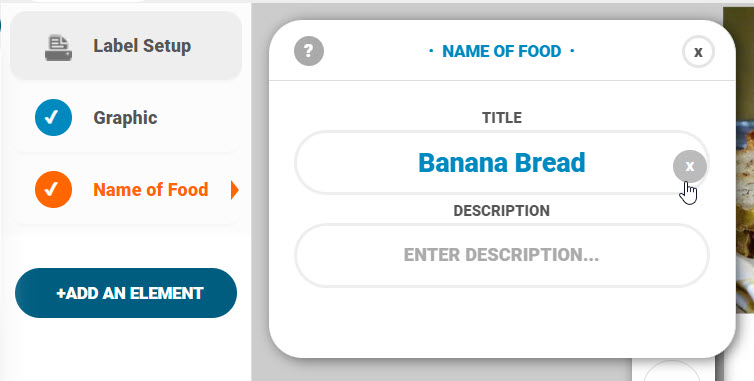The height and width of the screenshot is (381, 754).
Task: Click the gray backdrop left of dialog
Action: [260, 192]
